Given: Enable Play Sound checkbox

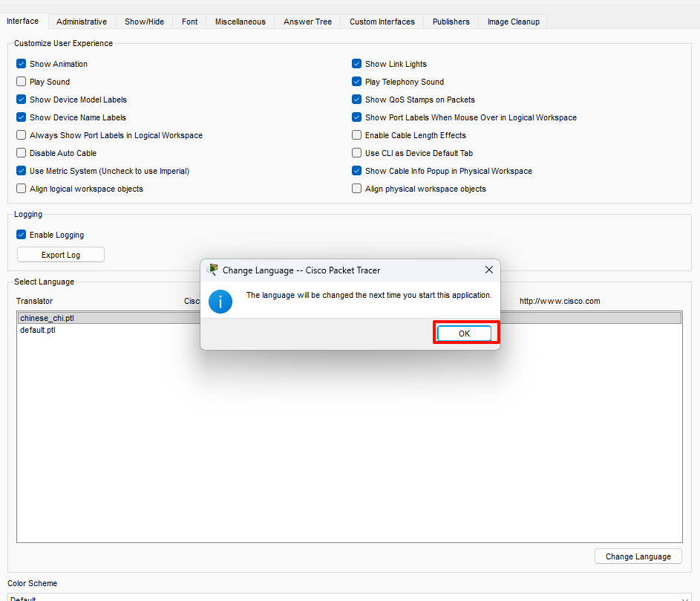Looking at the screenshot, I should pyautogui.click(x=21, y=81).
